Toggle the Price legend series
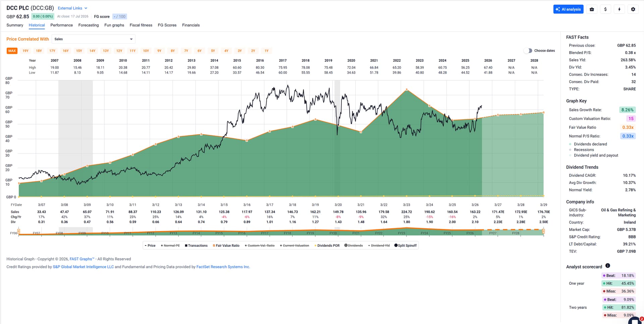The image size is (644, 324). tap(150, 245)
